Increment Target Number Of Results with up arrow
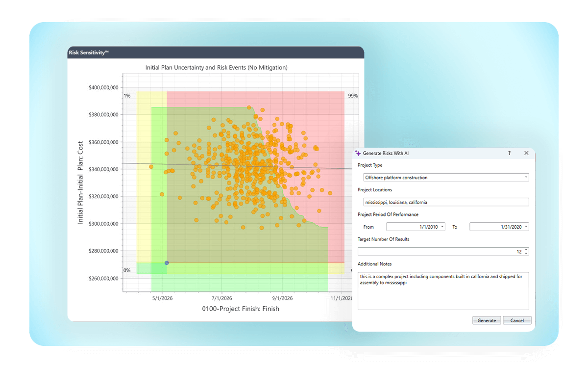 point(526,249)
